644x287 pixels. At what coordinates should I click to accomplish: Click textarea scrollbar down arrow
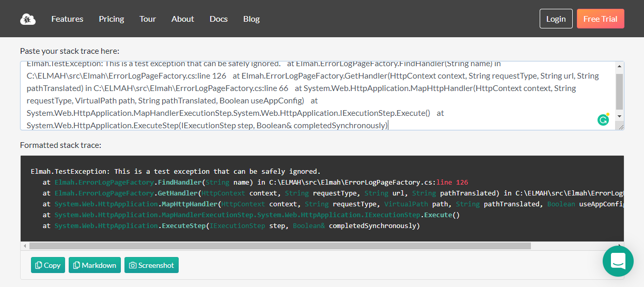coord(620,116)
